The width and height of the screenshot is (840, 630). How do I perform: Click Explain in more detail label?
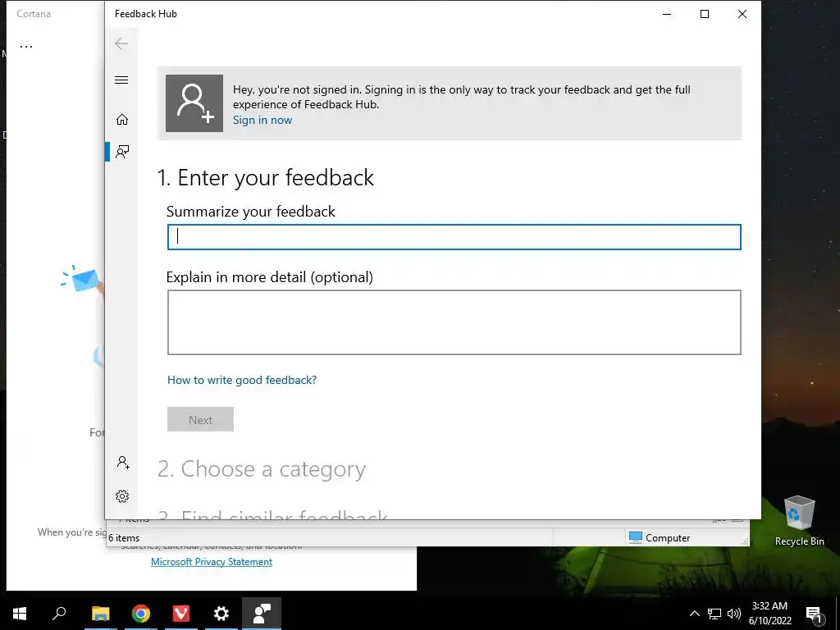[269, 277]
